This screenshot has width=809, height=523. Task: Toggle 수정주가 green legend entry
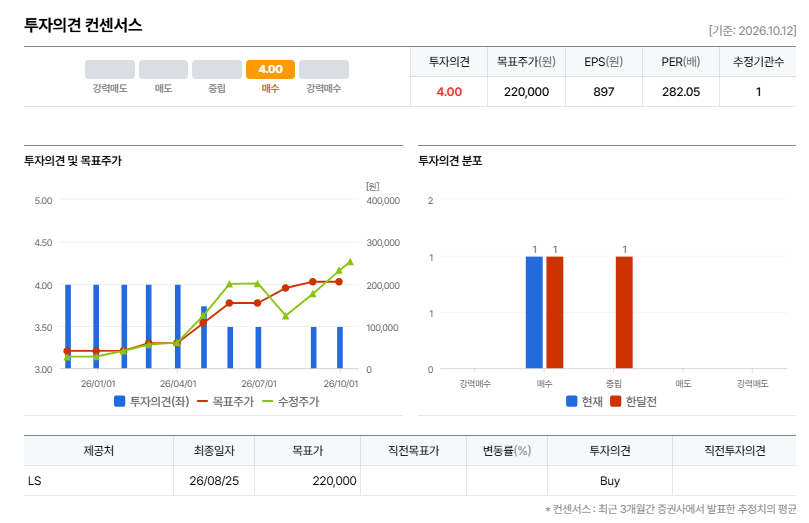(291, 401)
